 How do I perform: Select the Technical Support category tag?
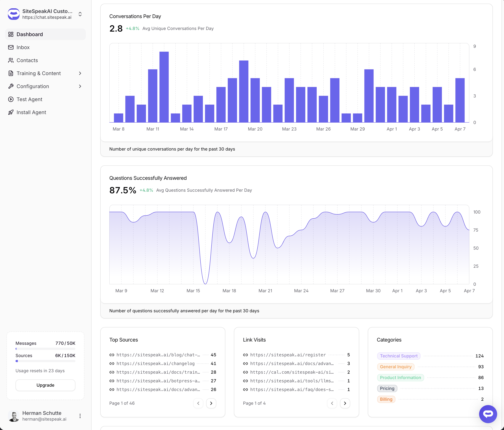[398, 356]
